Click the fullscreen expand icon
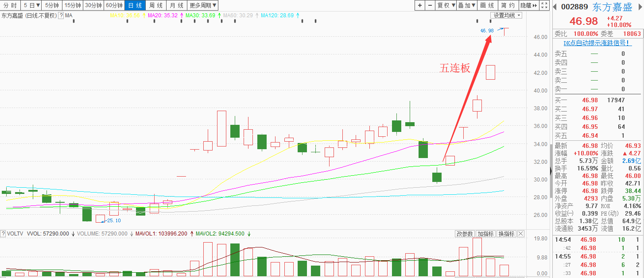 (x=544, y=5)
